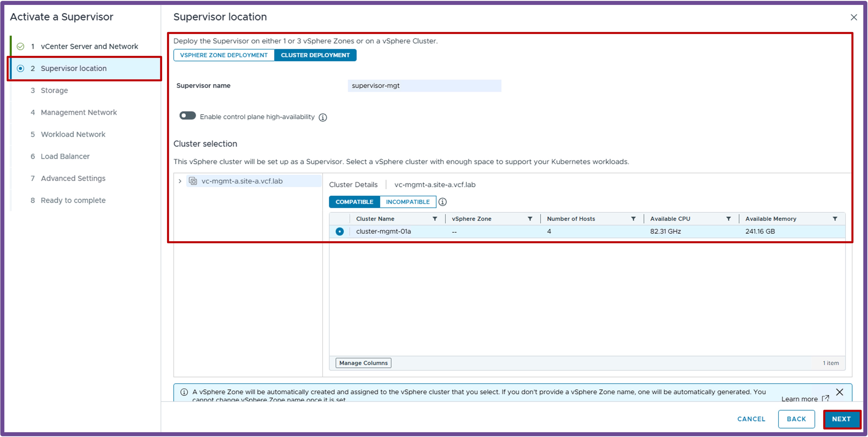The image size is (868, 437).
Task: Go to step 3 Storage
Action: click(x=54, y=90)
